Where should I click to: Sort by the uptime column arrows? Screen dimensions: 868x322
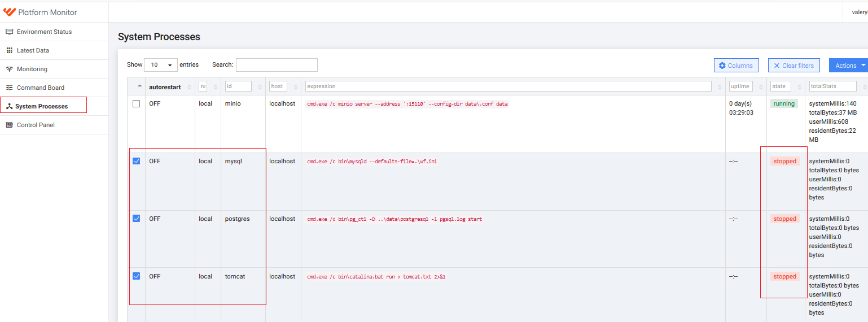[760, 87]
